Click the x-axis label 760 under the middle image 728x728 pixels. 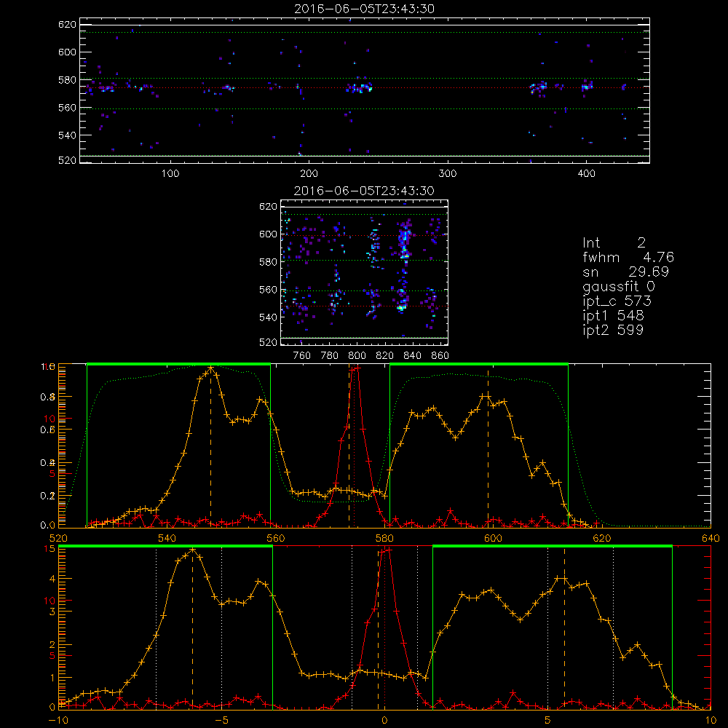302,356
